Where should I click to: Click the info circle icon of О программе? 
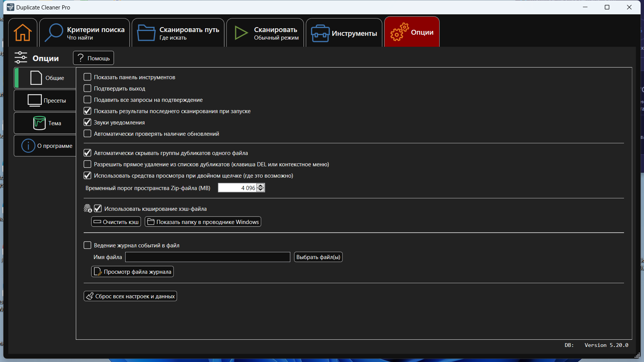28,146
